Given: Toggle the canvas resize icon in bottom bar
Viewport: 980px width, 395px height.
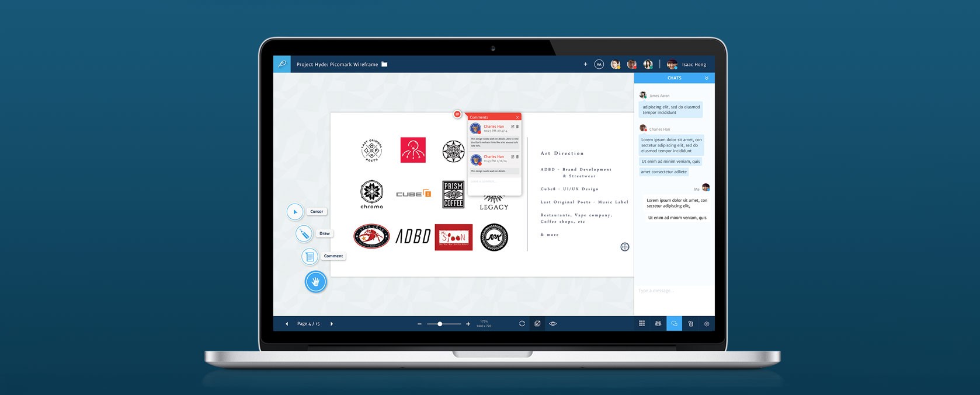Looking at the screenshot, I should 537,324.
